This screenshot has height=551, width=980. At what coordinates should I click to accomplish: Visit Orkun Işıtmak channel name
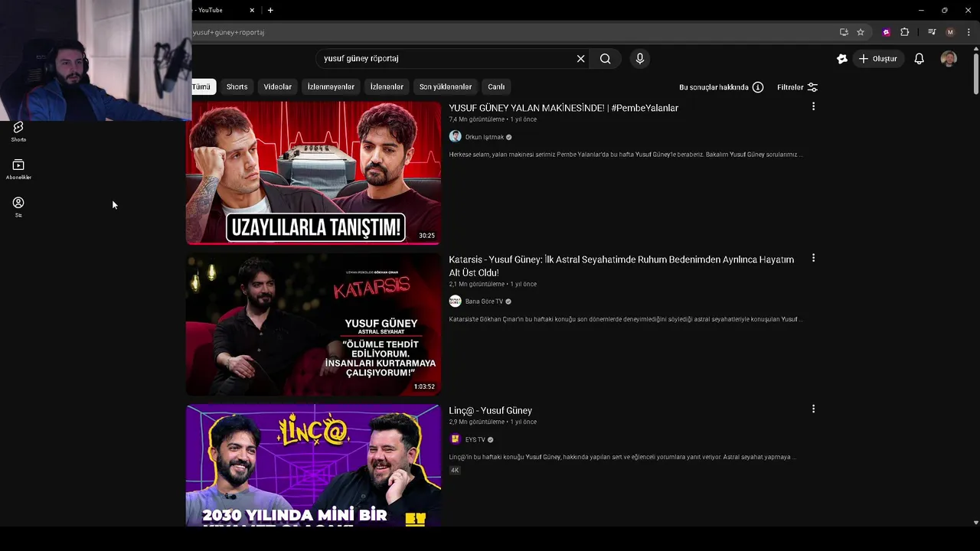coord(485,137)
